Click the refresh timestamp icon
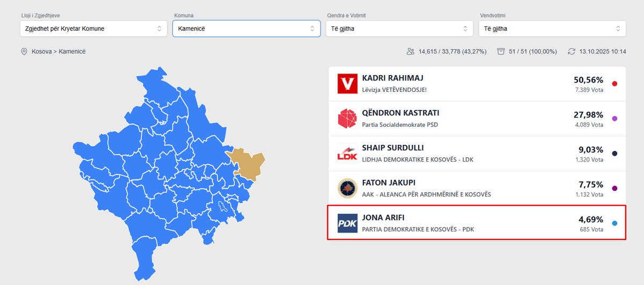The image size is (644, 285). tap(572, 52)
